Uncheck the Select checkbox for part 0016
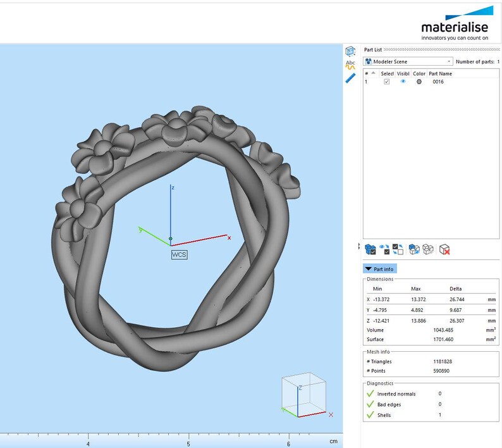Screen dimensions: 502x448 tap(387, 82)
